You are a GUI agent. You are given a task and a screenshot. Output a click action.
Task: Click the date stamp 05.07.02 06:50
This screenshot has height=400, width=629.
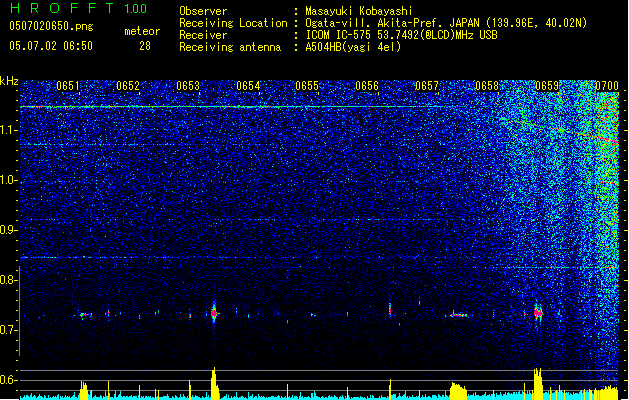click(x=51, y=46)
